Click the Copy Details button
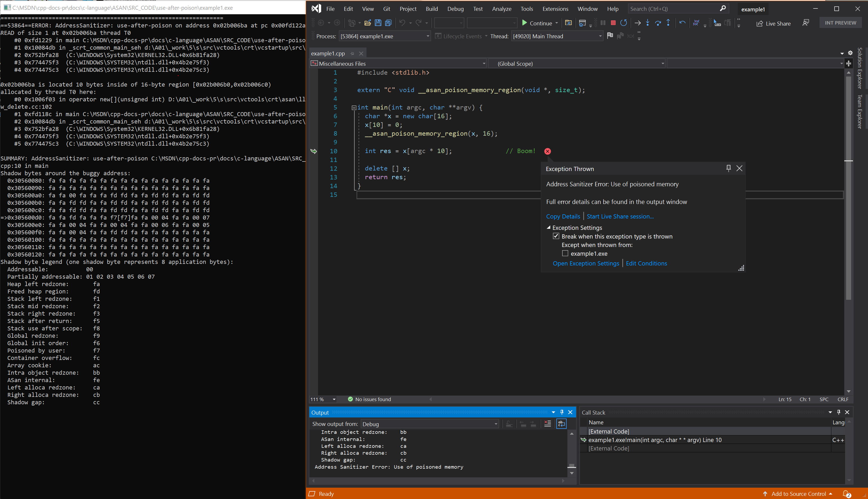Viewport: 868px width, 499px height. (562, 216)
